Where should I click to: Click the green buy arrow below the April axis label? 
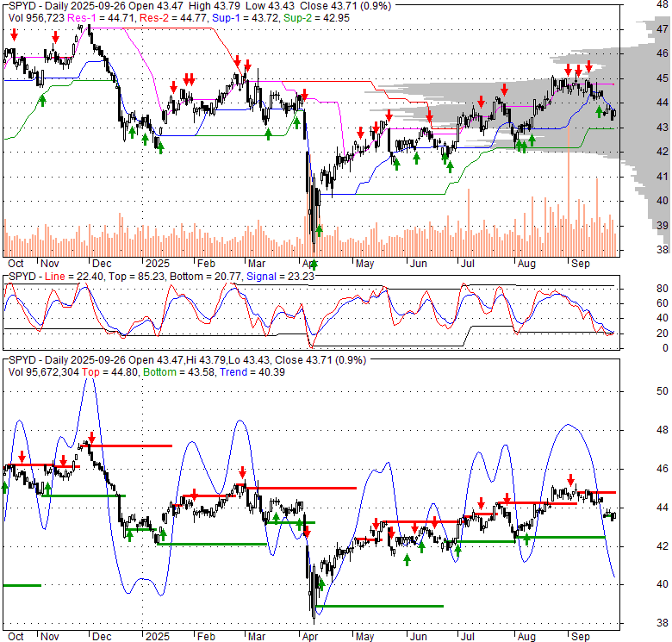coord(314,265)
